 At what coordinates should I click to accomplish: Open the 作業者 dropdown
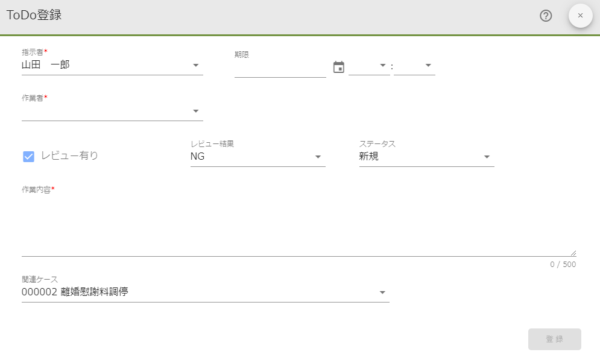[x=195, y=111]
